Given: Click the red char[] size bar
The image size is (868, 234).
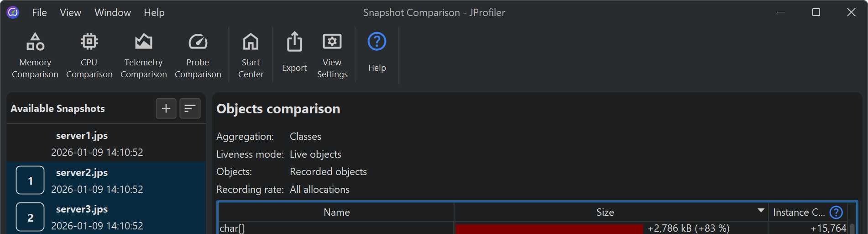Looking at the screenshot, I should pos(549,229).
